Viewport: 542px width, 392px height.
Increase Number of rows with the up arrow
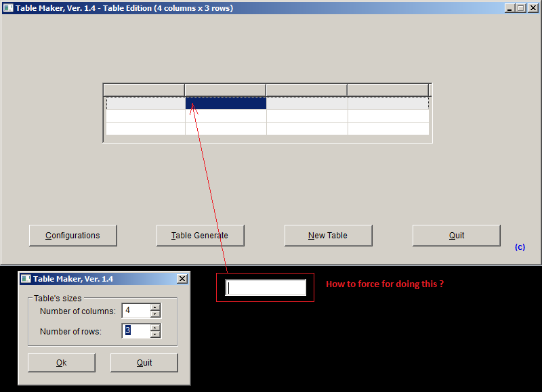pos(155,328)
